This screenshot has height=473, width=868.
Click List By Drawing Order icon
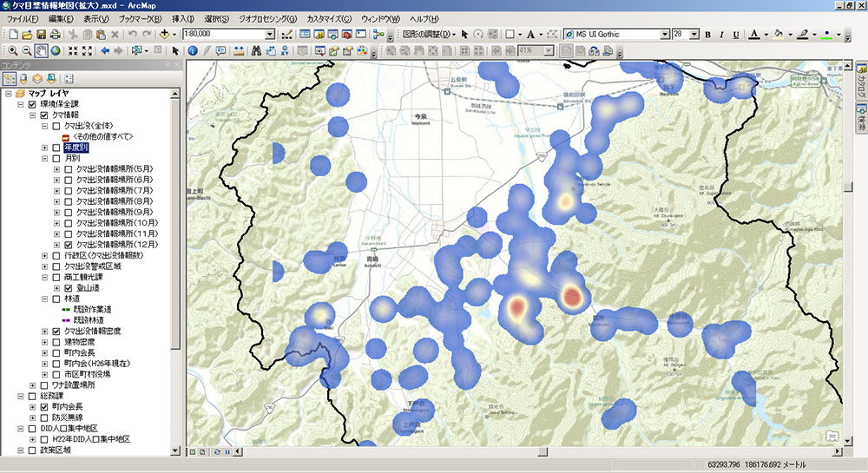[x=10, y=79]
